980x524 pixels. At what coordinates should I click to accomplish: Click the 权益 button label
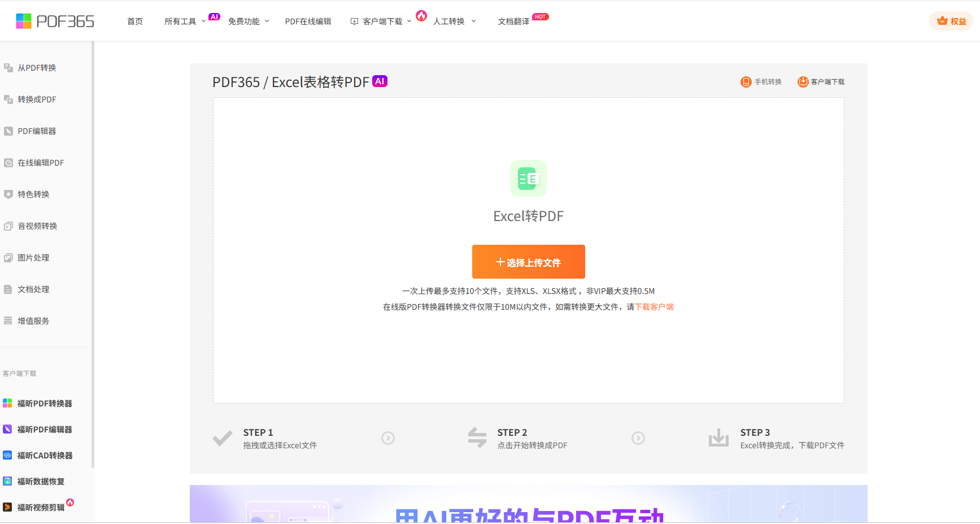pos(959,21)
